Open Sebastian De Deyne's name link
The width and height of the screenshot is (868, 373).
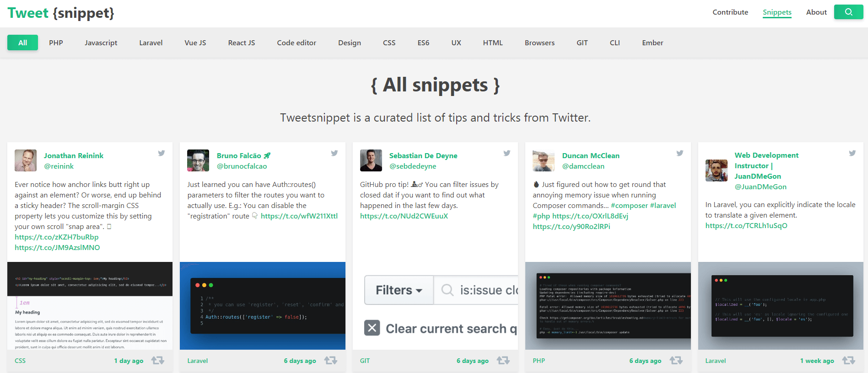(x=423, y=155)
